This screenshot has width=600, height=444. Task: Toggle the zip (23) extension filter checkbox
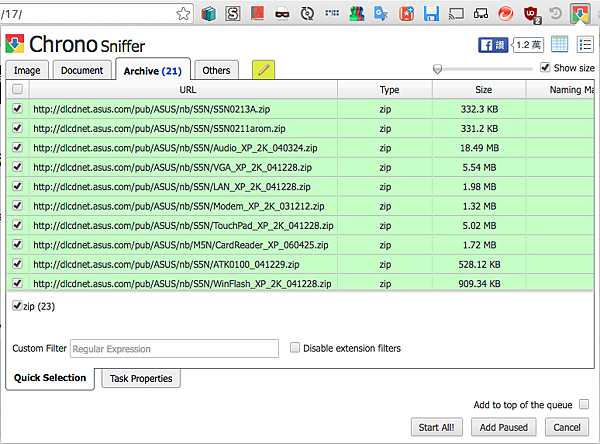17,306
